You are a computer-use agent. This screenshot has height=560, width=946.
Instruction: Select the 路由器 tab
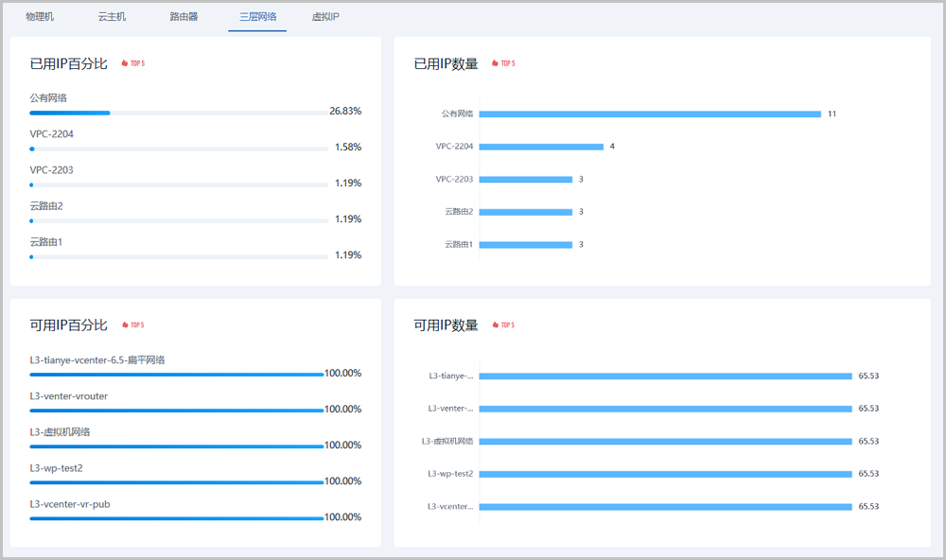point(184,17)
